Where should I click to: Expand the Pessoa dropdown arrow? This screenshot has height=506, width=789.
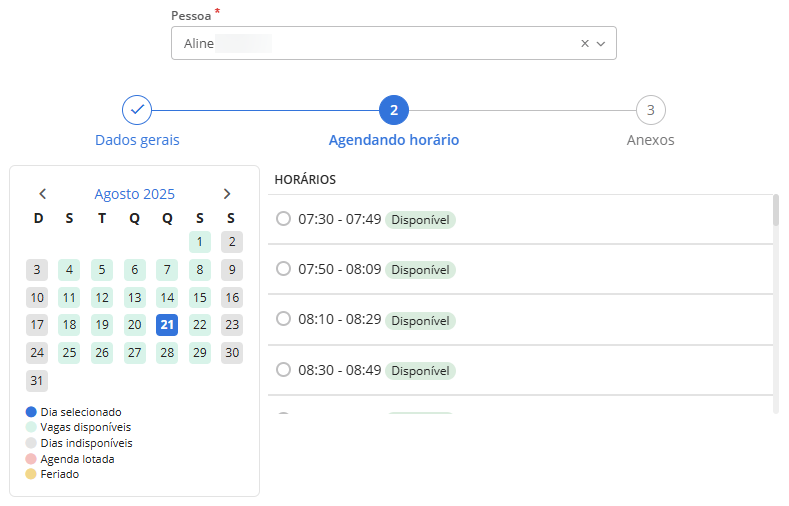[601, 44]
